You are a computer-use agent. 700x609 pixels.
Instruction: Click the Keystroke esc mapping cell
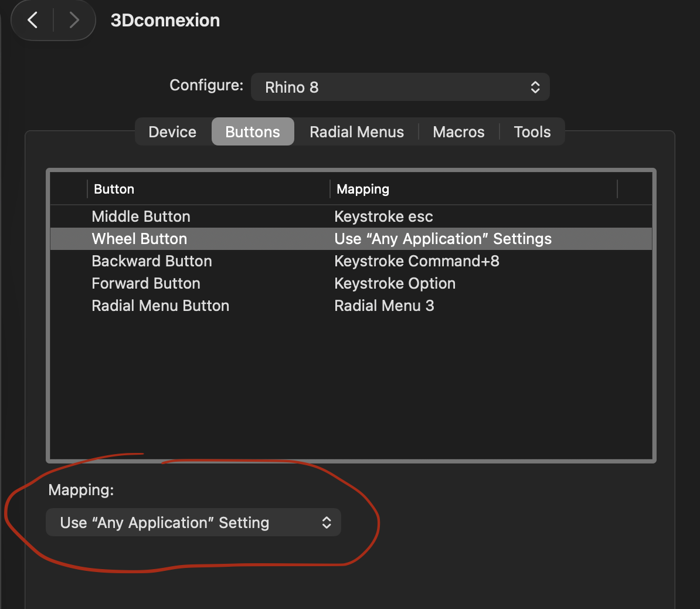click(x=383, y=216)
